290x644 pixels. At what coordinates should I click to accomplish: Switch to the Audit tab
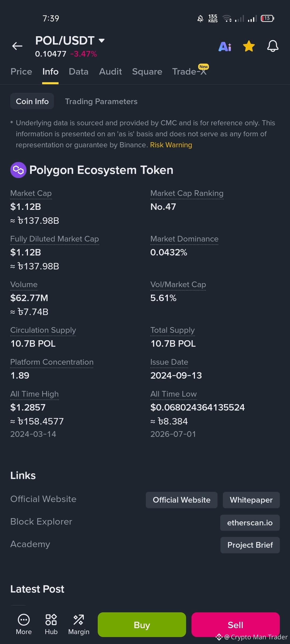(x=110, y=72)
